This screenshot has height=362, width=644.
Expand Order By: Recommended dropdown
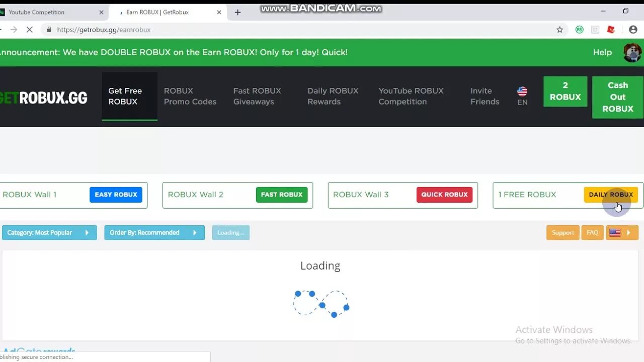click(x=154, y=232)
